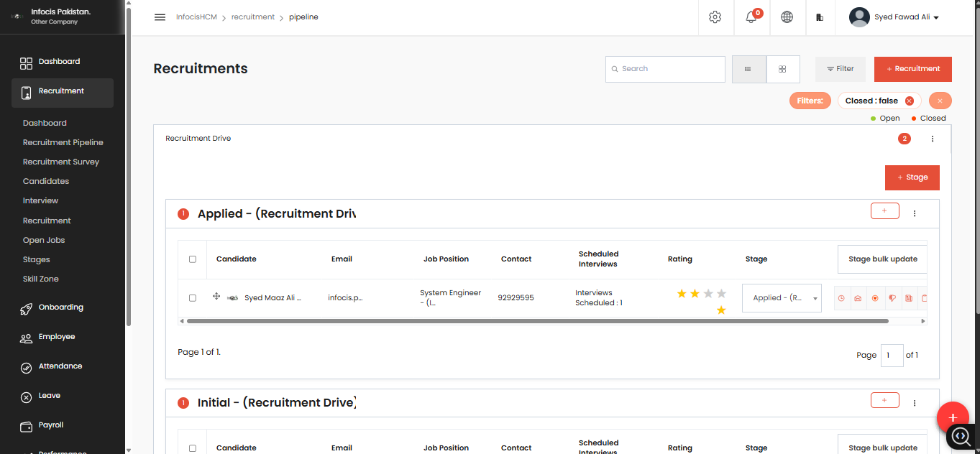Expand the Syed Fawad Ali user menu

[894, 17]
